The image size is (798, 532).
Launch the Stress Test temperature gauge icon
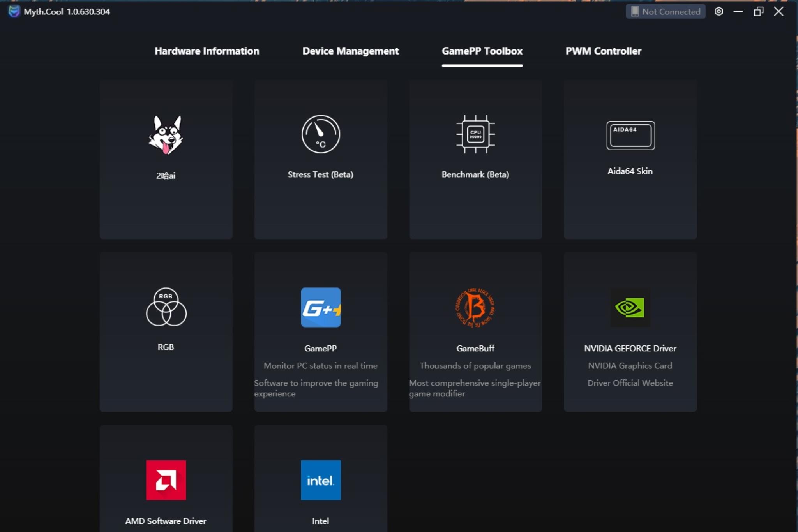click(x=321, y=134)
